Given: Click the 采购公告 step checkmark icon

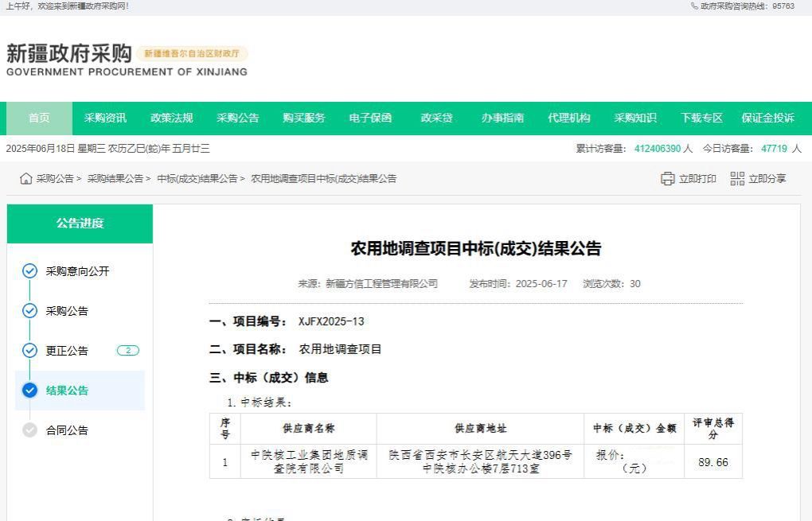Looking at the screenshot, I should tap(30, 311).
